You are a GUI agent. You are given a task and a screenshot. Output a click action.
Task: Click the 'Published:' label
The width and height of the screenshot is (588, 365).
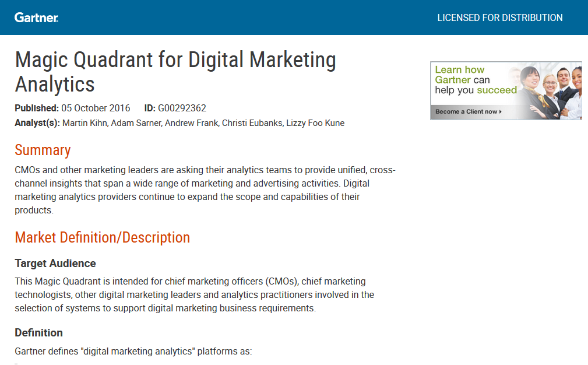coord(37,108)
